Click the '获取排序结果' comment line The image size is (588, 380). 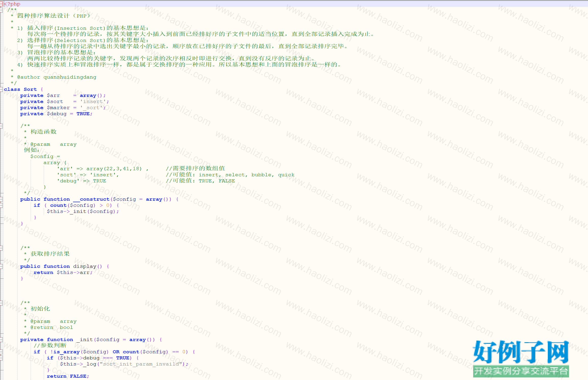[50, 254]
